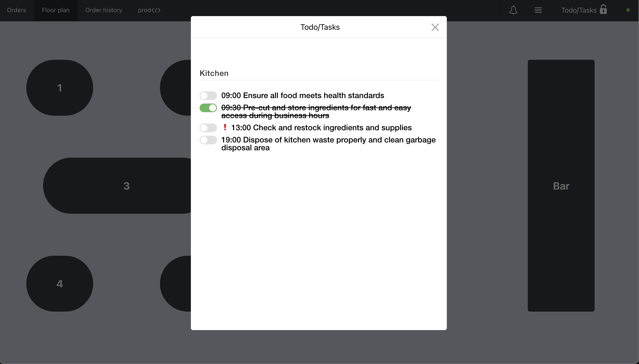
Task: Click the urgent 13:00 restock alert icon
Action: pos(224,128)
